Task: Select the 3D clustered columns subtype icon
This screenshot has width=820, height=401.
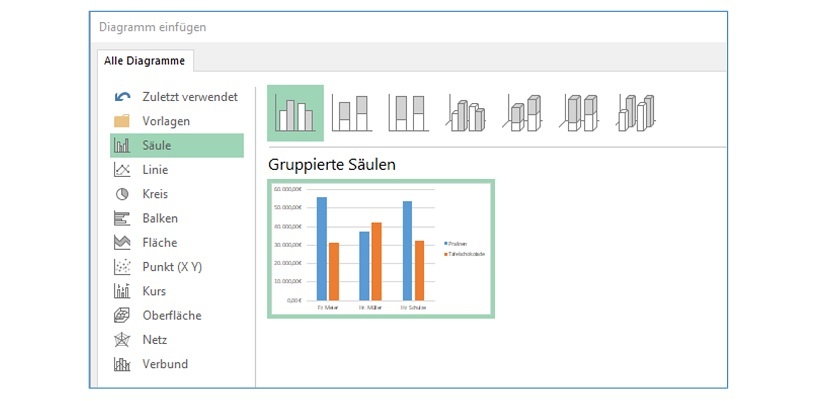Action: click(x=467, y=113)
